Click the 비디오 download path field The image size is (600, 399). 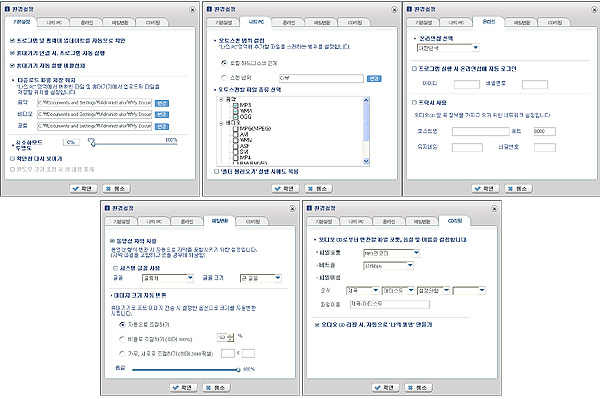[95, 114]
